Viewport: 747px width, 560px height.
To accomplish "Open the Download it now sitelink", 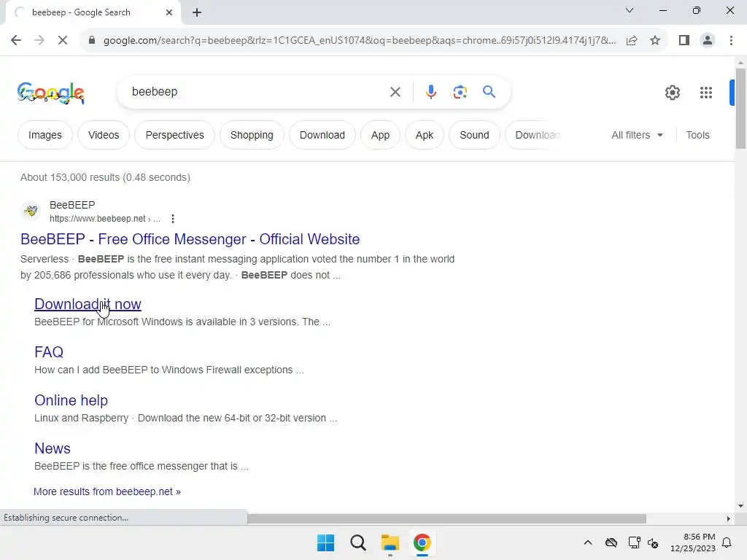I will coord(88,304).
